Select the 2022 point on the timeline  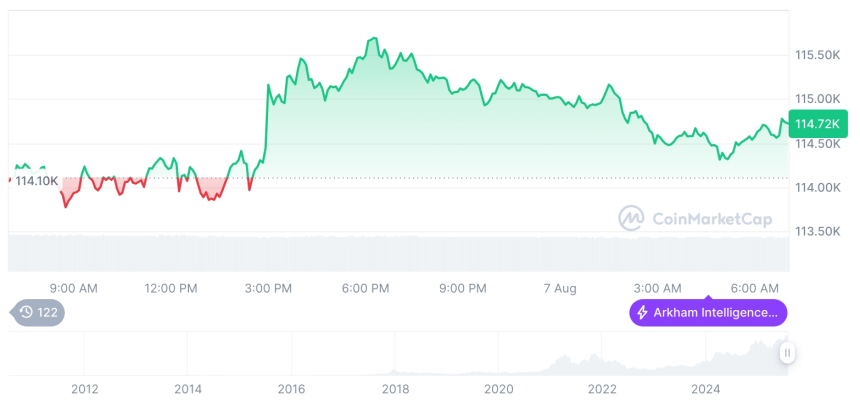click(602, 388)
